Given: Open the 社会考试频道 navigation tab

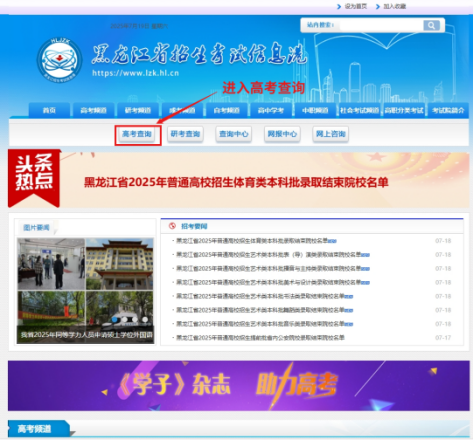Looking at the screenshot, I should click(x=360, y=110).
